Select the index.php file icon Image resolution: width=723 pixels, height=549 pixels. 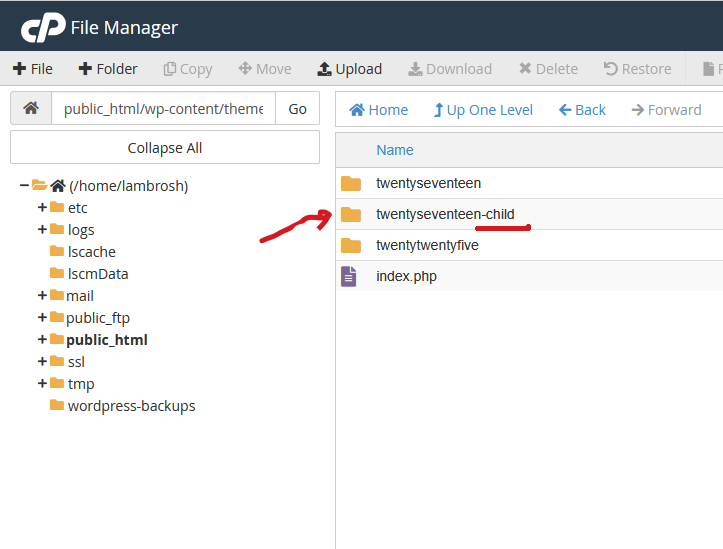(x=349, y=276)
